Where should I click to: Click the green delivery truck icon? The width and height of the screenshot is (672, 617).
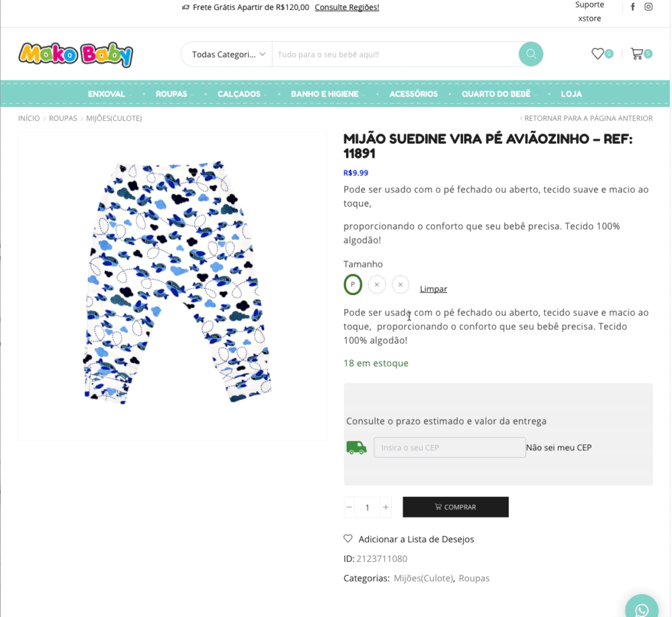point(356,448)
